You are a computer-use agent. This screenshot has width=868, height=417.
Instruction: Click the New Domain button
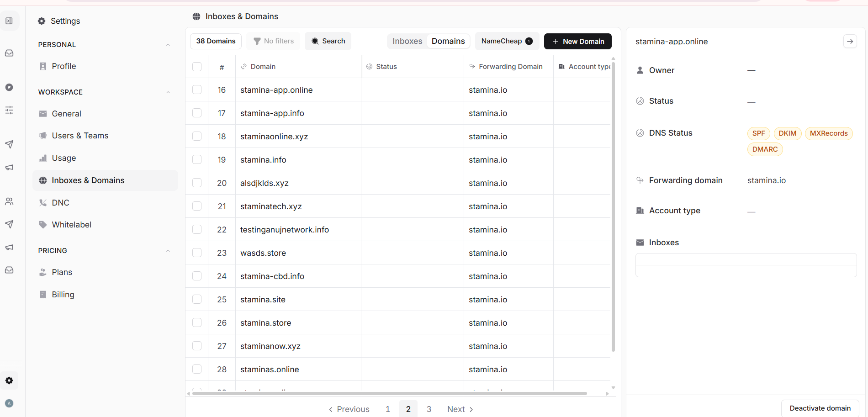click(578, 41)
